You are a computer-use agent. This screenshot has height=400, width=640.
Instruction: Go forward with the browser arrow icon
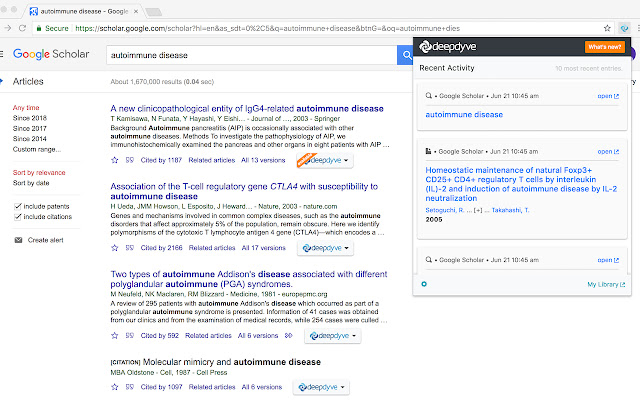coord(7,28)
